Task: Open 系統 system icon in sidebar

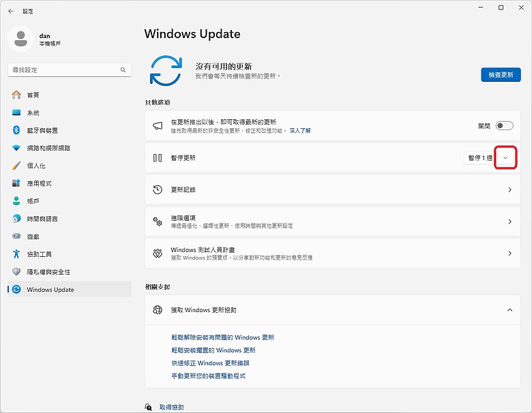Action: tap(16, 112)
